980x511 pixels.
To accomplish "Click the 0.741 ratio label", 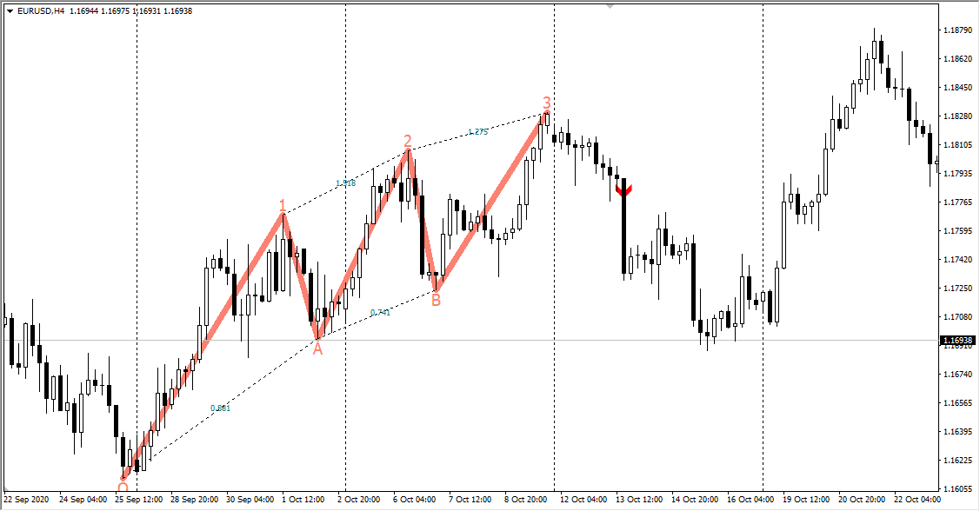I will pos(380,312).
